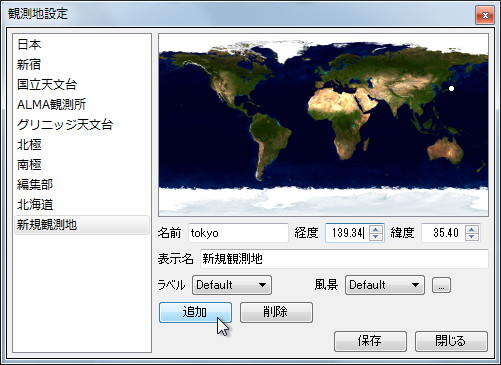Select 新宿 in the location list

pos(82,64)
